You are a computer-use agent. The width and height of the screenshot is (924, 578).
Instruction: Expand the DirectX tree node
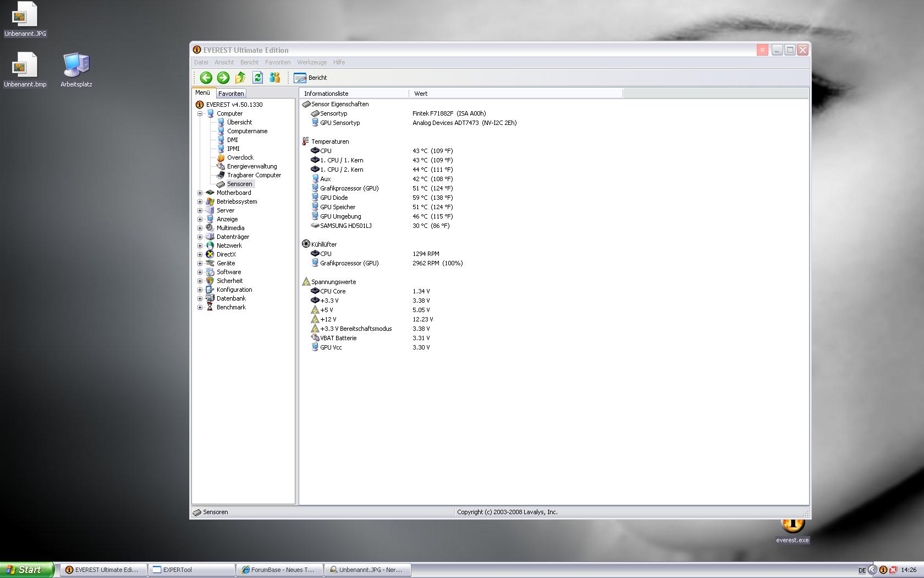point(200,254)
